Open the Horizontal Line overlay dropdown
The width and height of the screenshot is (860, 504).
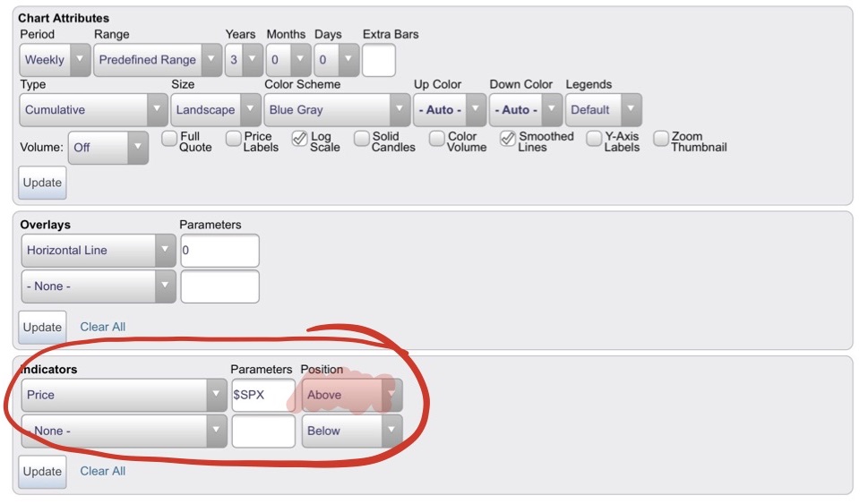click(98, 251)
